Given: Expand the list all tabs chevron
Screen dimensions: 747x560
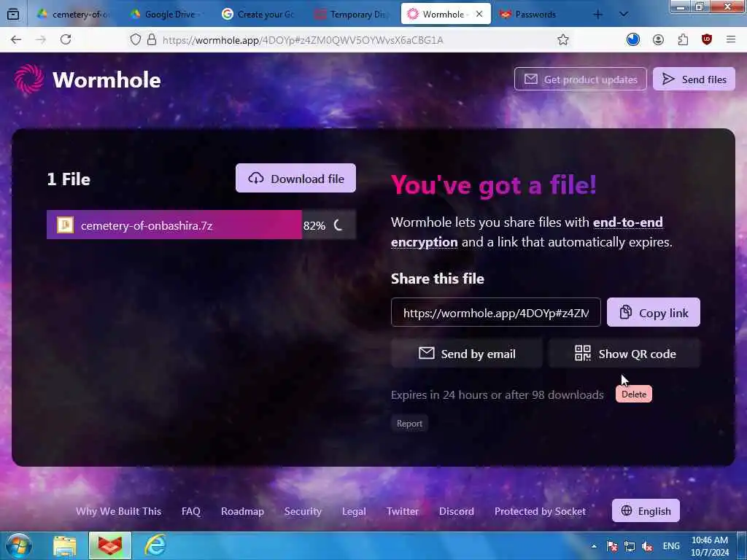Looking at the screenshot, I should click(623, 15).
